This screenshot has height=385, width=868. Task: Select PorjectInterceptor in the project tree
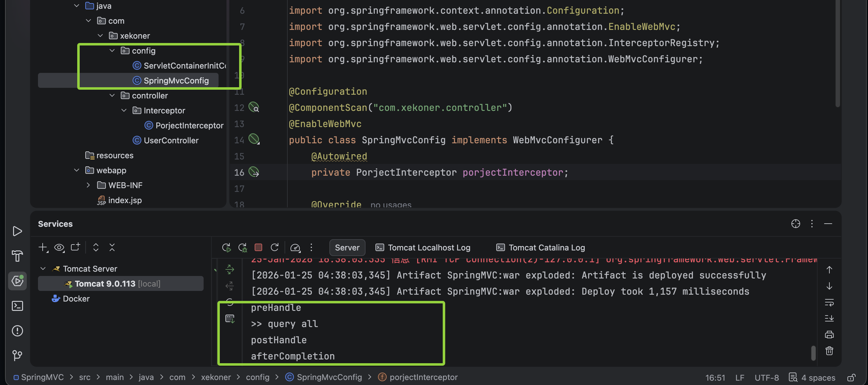point(189,125)
